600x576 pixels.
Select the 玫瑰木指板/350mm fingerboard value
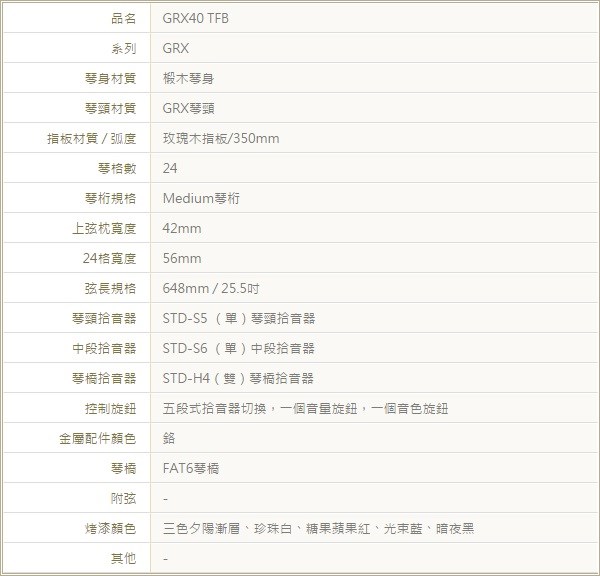tap(221, 138)
